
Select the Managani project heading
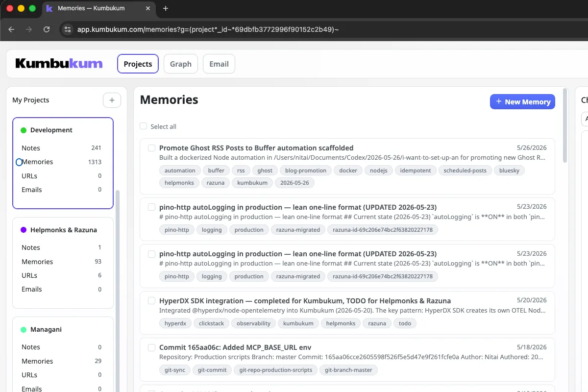point(46,330)
